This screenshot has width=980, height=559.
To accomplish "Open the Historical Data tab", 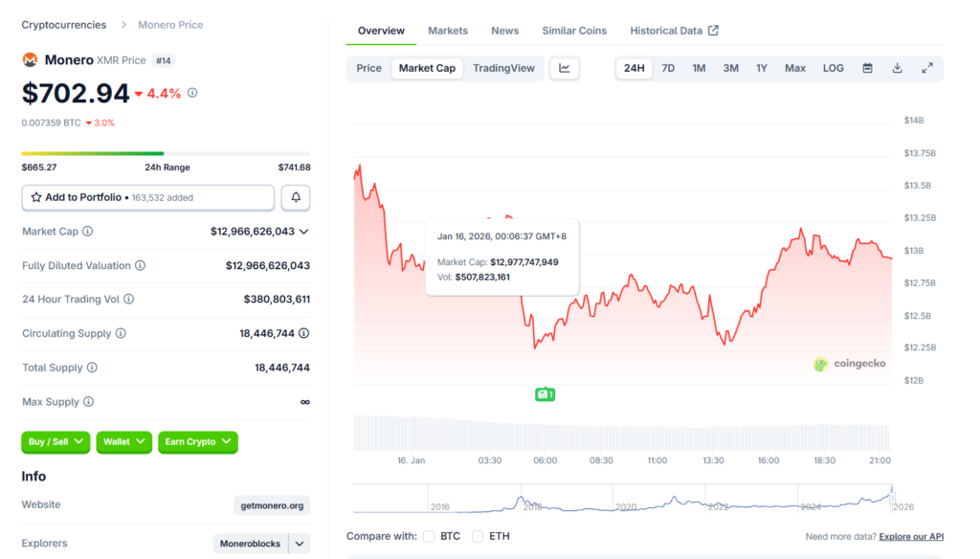I will tap(674, 31).
